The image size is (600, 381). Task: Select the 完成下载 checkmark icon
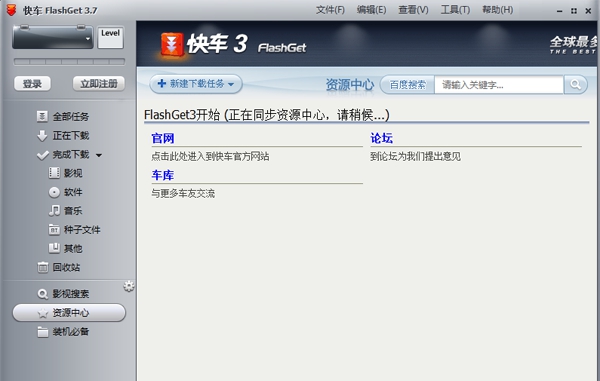tap(42, 155)
